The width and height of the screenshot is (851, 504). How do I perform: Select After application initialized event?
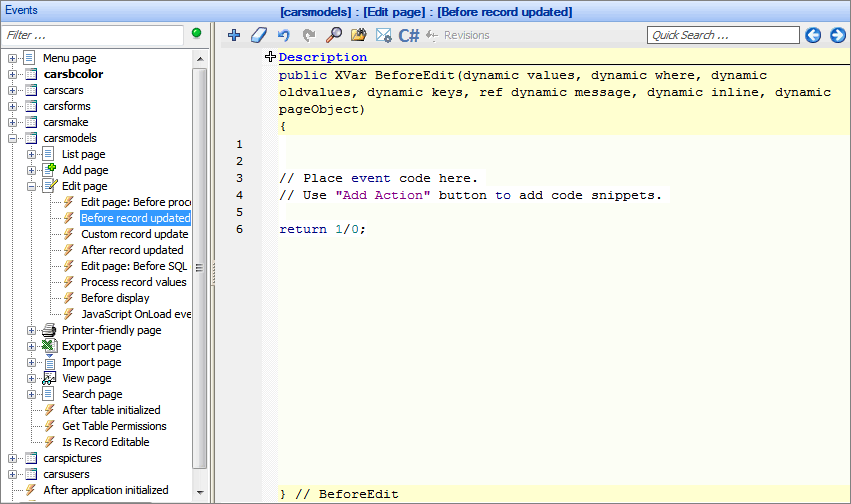click(x=105, y=490)
